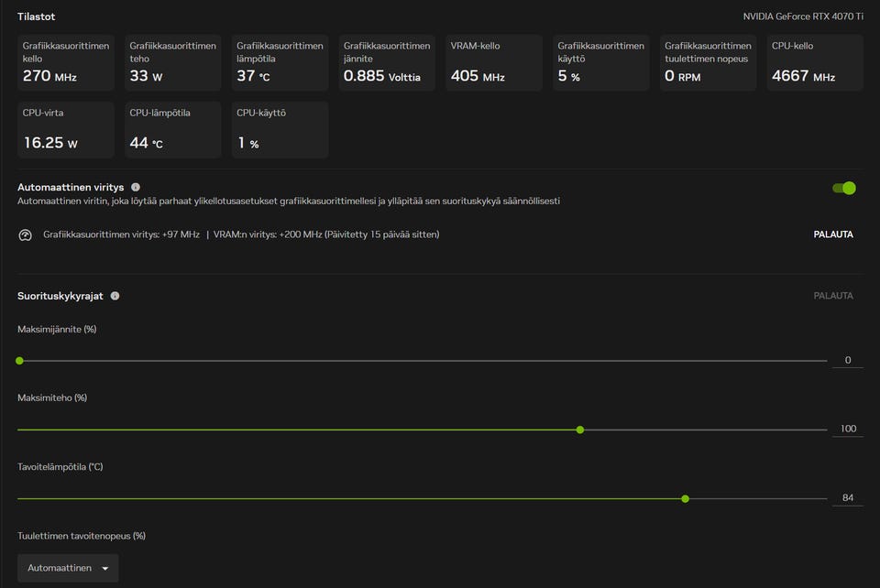Image resolution: width=880 pixels, height=588 pixels.
Task: Click the Tuulettimen tavoitenopeus (%) label
Action: click(x=82, y=536)
